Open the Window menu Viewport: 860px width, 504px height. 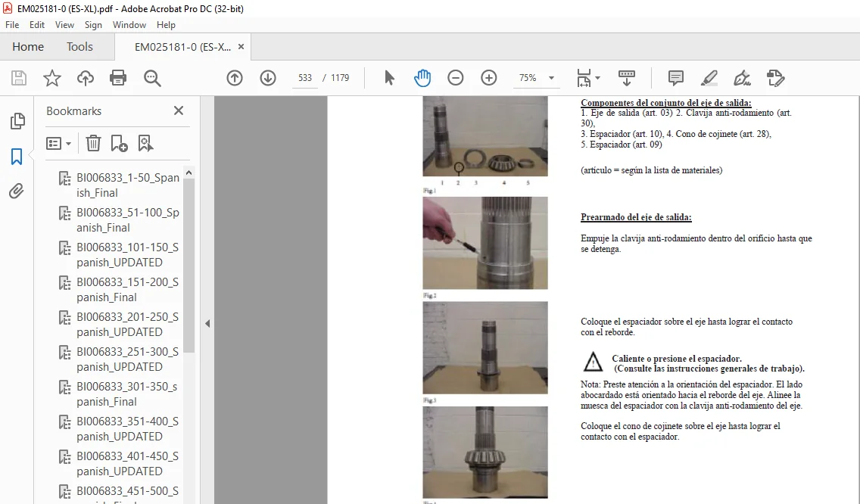(129, 25)
